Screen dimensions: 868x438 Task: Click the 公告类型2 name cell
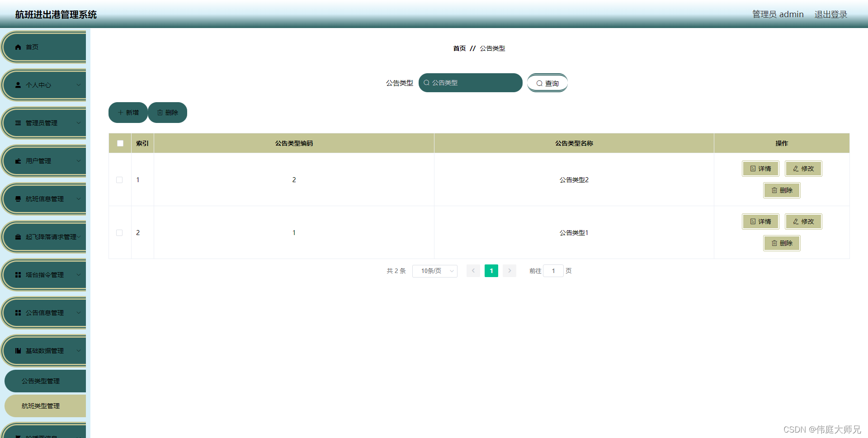(x=574, y=180)
